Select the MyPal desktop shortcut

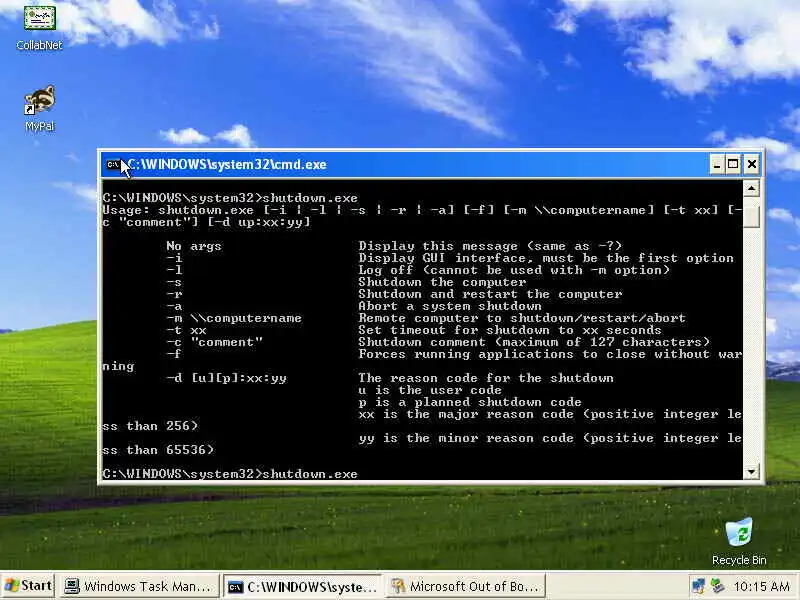tap(39, 109)
